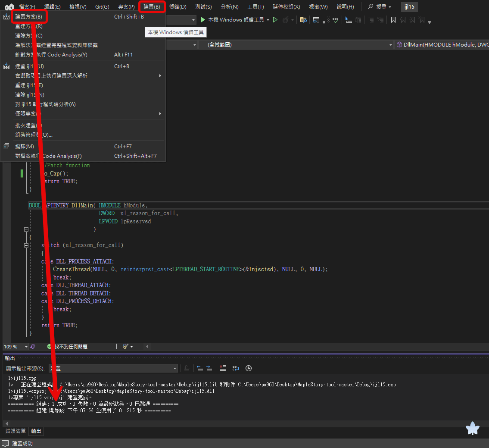
Task: Click the spell checker abc icon
Action: pos(335,20)
